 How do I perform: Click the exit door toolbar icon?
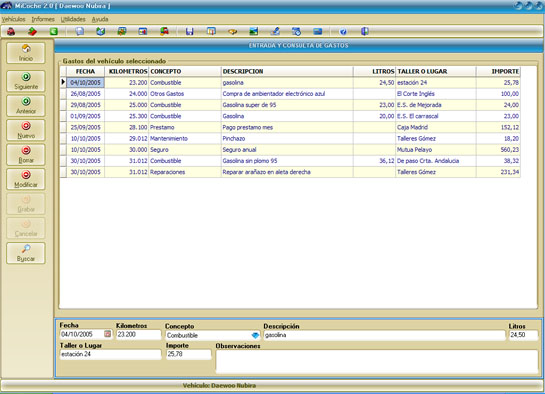point(364,32)
